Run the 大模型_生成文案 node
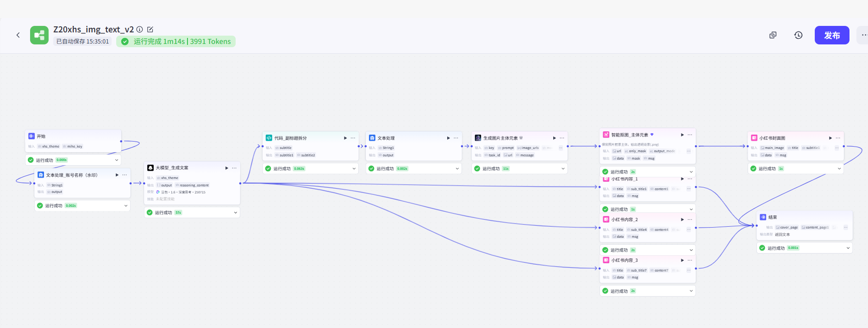Image resolution: width=868 pixels, height=328 pixels. pyautogui.click(x=227, y=168)
